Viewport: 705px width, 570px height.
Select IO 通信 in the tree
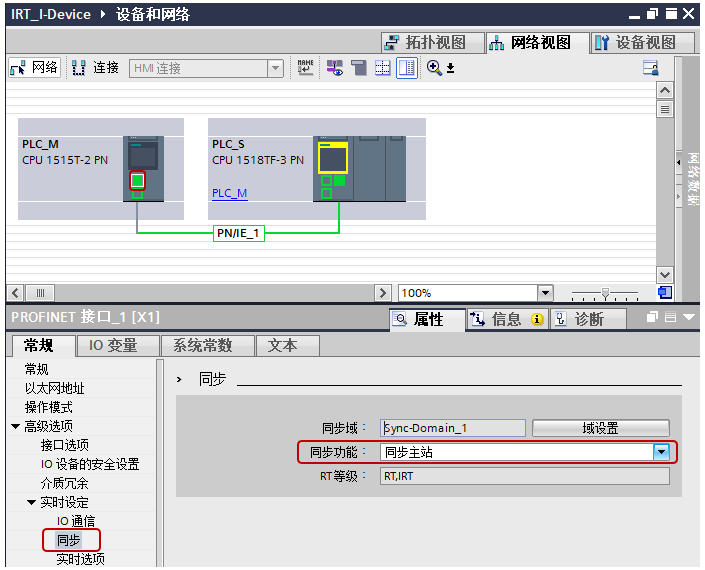tap(76, 521)
